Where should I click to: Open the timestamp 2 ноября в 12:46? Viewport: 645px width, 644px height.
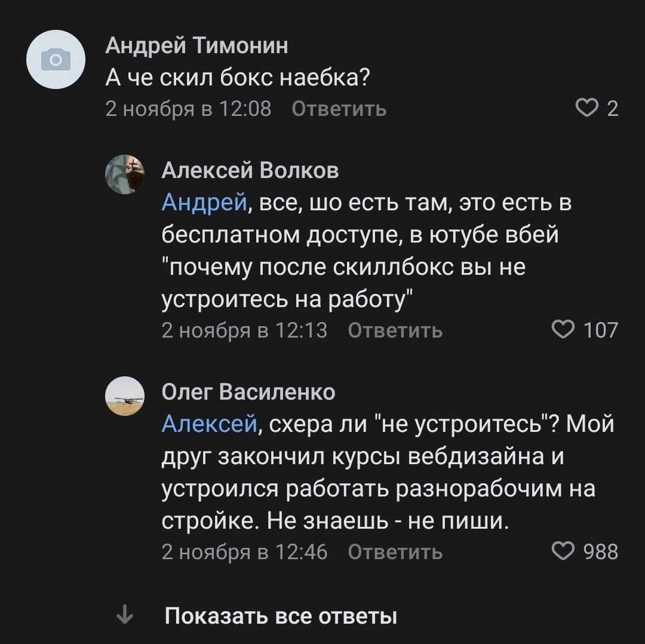(245, 551)
